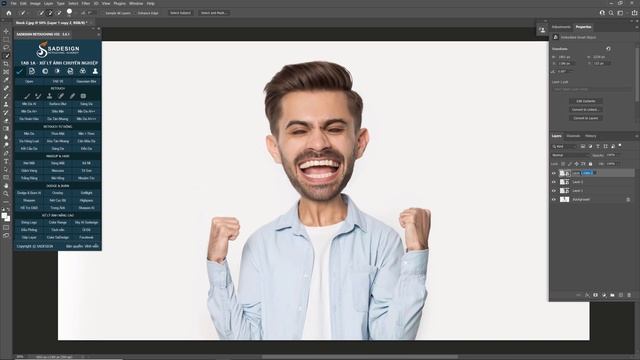Viewport: 640px width, 360px height.
Task: Toggle lock position in Layers panel
Action: [x=576, y=164]
